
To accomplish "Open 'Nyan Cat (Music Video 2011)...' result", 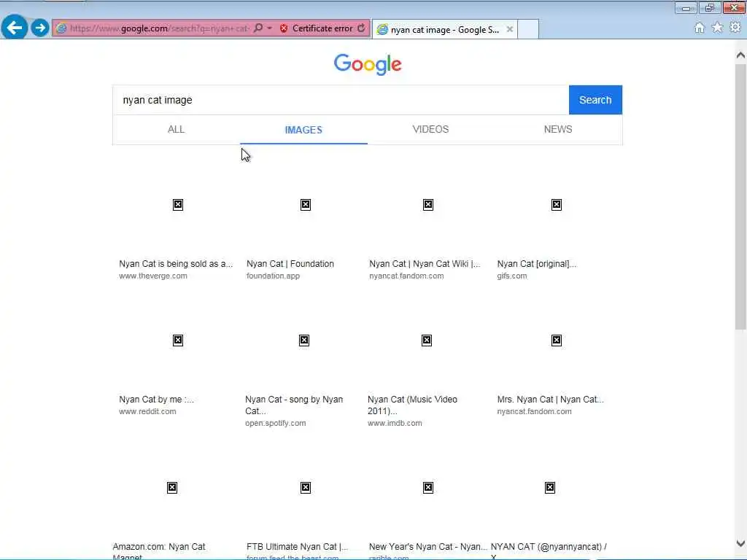I will click(x=412, y=405).
